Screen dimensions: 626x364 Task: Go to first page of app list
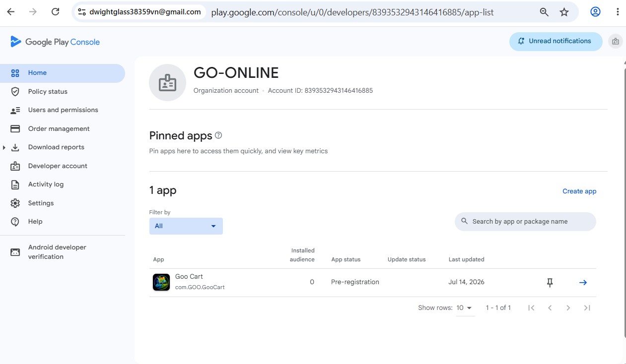(x=531, y=308)
